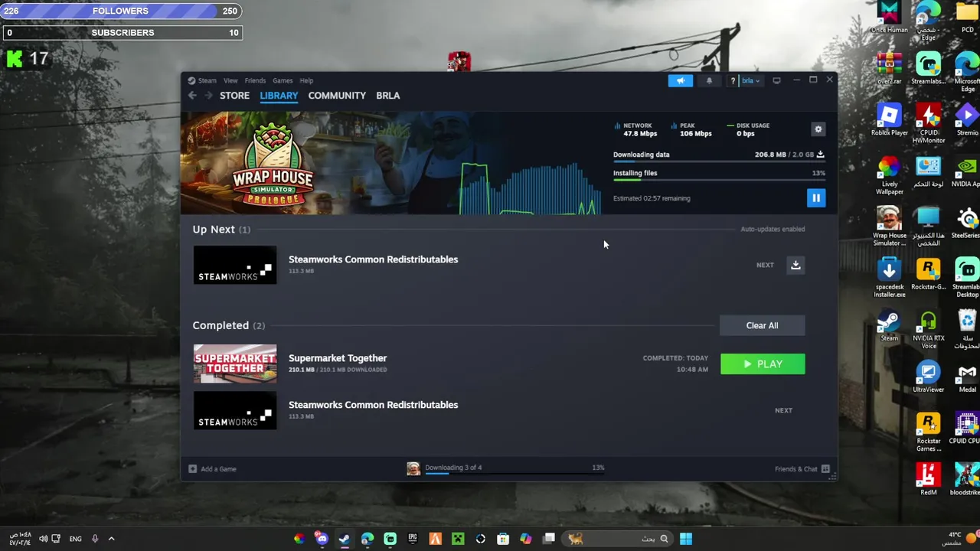
Task: Click NEXT beside Up Next Steamworks item
Action: [765, 265]
